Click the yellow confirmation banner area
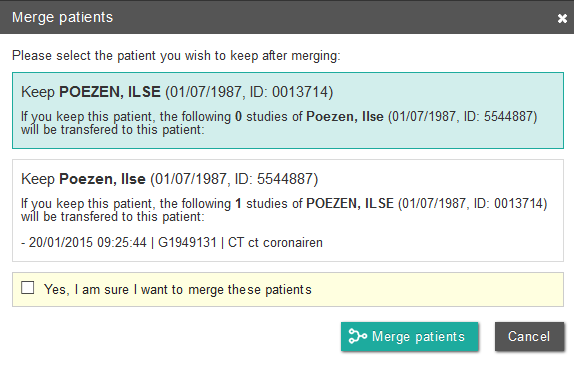The height and width of the screenshot is (371, 574). tap(288, 289)
